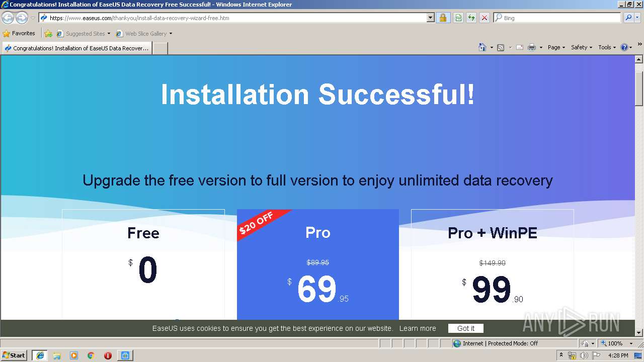Click the Refresh page icon
The height and width of the screenshot is (362, 644).
(471, 18)
